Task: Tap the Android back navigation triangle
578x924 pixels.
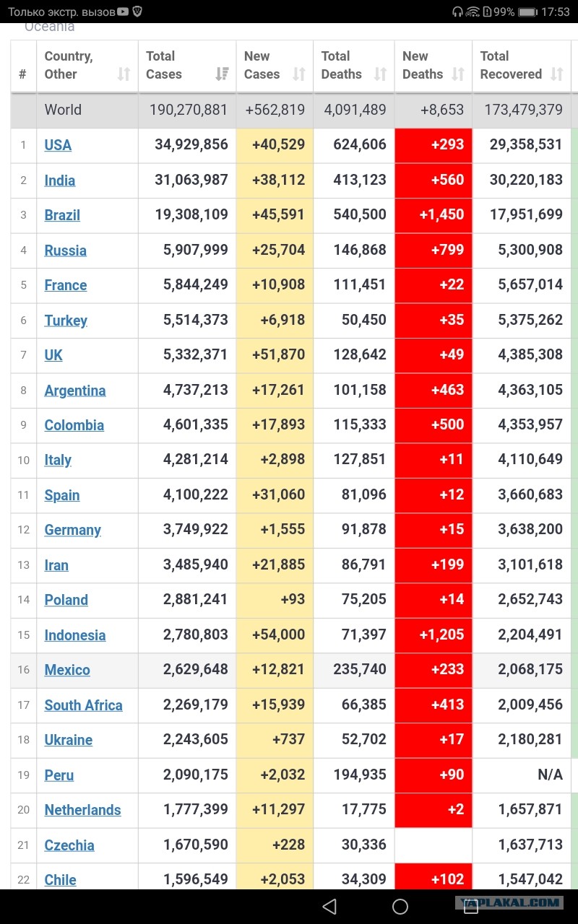Action: 329,907
